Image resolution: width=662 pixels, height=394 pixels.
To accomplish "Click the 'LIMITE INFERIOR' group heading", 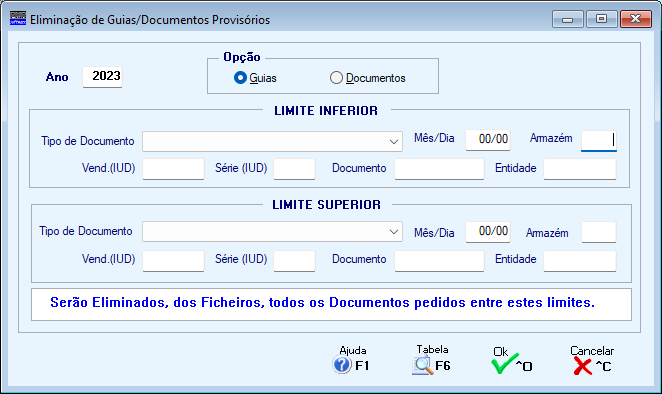I will coord(326,111).
